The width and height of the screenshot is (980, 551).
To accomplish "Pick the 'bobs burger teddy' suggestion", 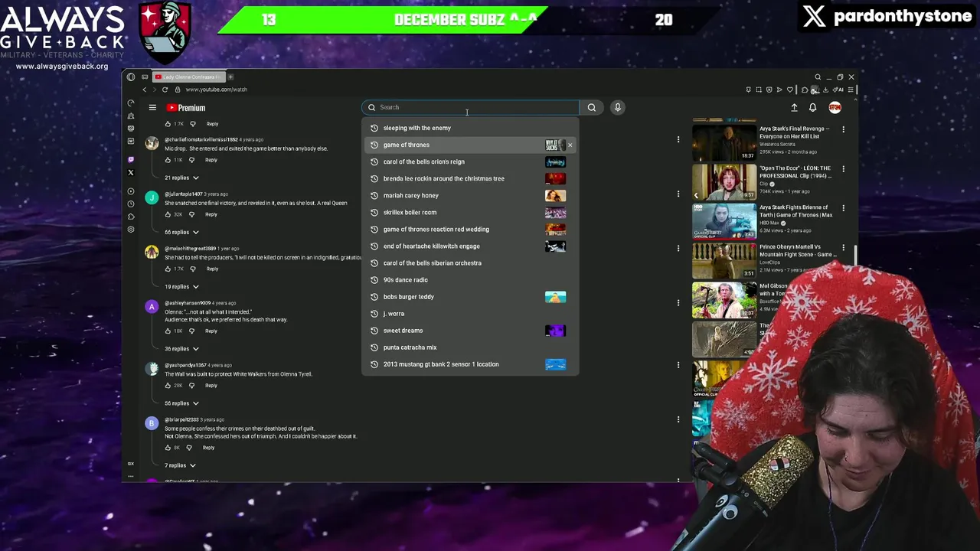I will [x=470, y=296].
